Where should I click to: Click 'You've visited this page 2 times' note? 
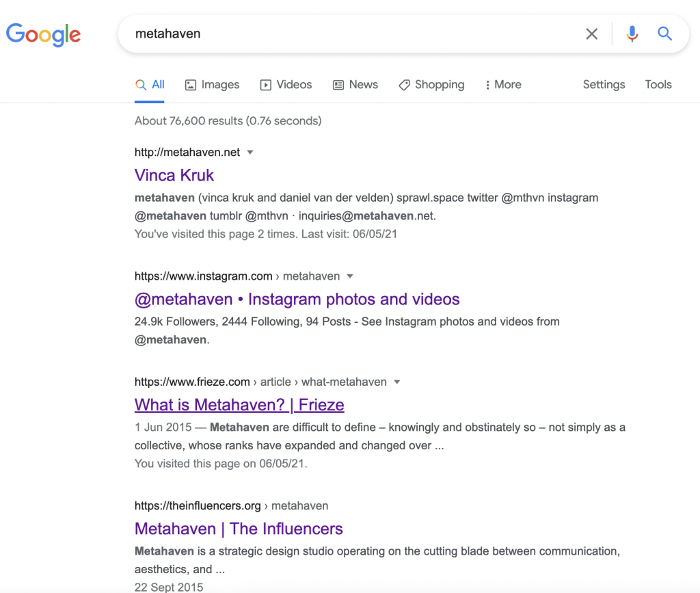tap(266, 234)
